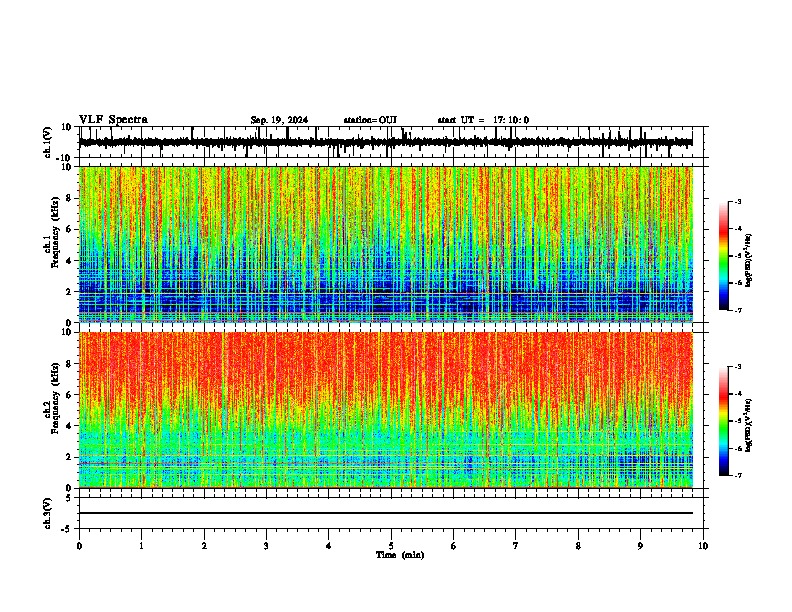Click the 'station=OUI' label
The height and width of the screenshot is (612, 792).
pyautogui.click(x=370, y=120)
